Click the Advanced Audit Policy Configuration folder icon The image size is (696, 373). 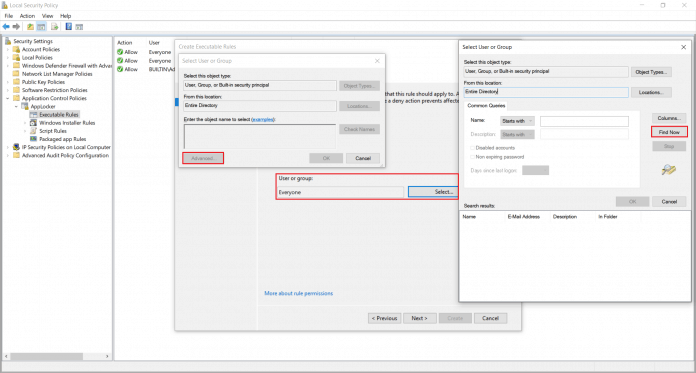pyautogui.click(x=16, y=155)
